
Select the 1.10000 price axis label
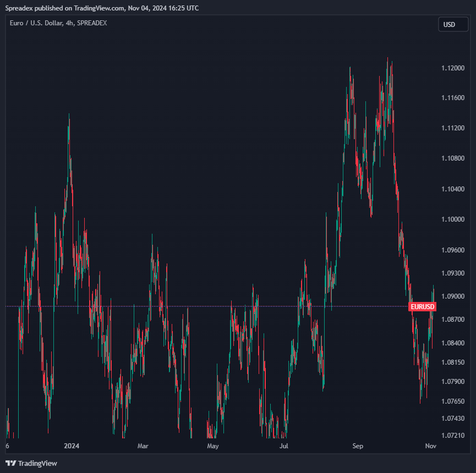(453, 219)
